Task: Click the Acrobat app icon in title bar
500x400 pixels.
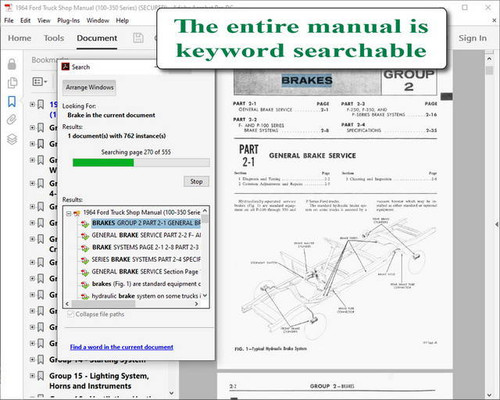Action: tap(8, 7)
